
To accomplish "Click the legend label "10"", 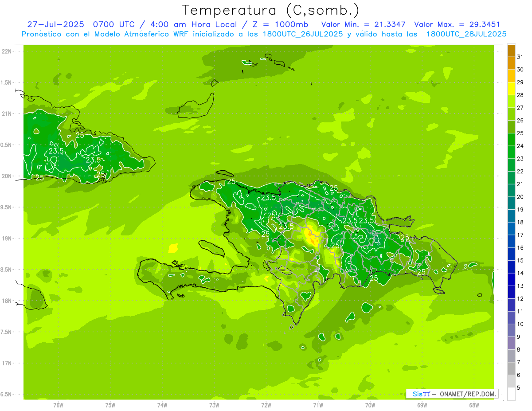I will (520, 324).
